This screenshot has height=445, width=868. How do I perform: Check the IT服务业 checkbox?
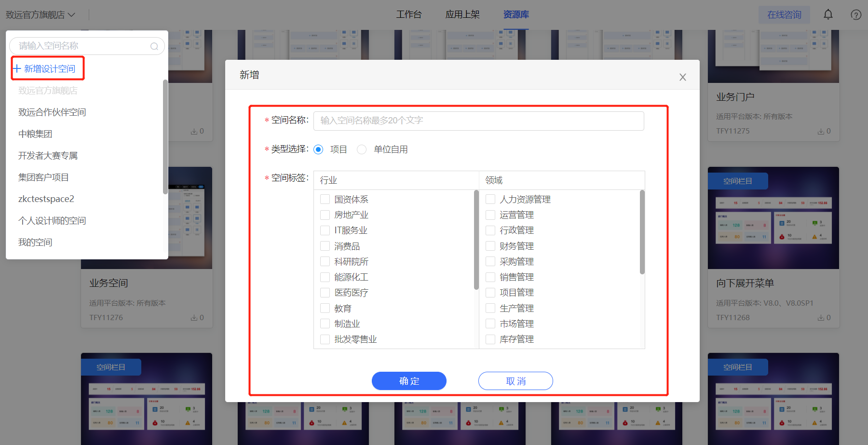(325, 230)
